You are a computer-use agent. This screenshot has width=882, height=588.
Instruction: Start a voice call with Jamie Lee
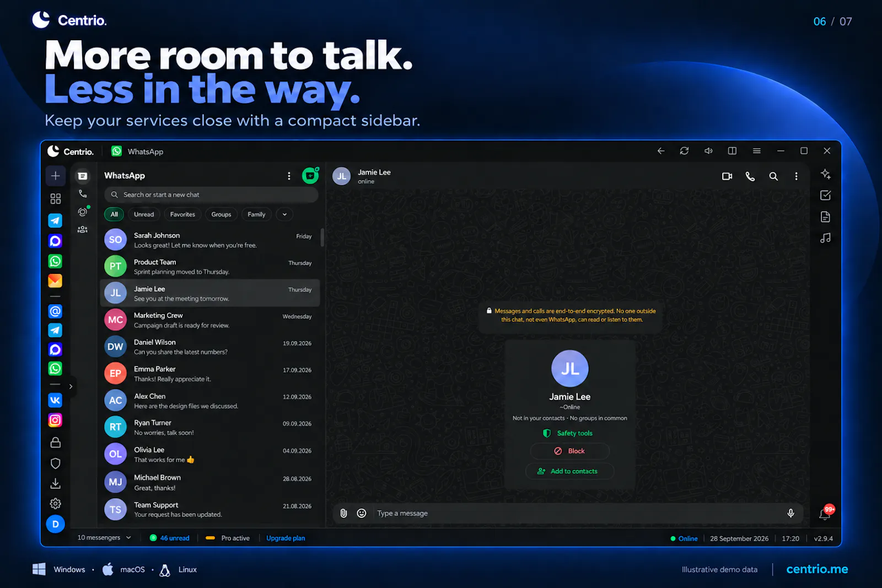[x=750, y=176]
